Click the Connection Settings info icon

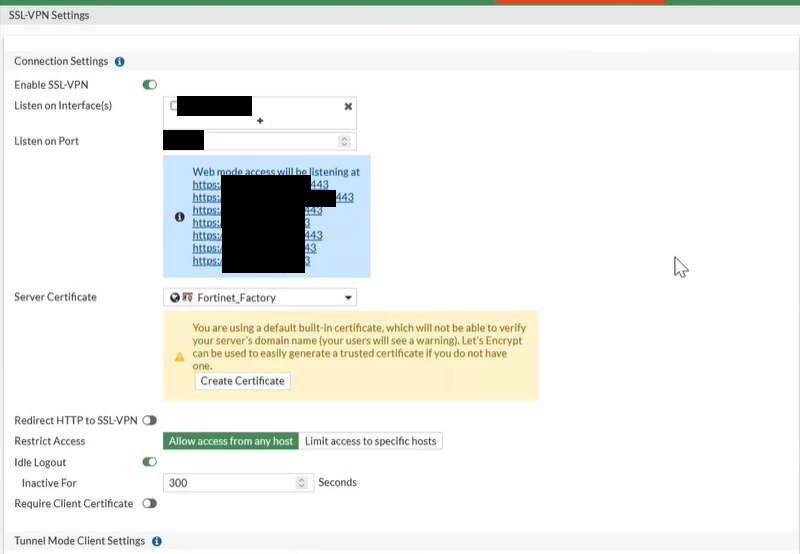click(119, 62)
